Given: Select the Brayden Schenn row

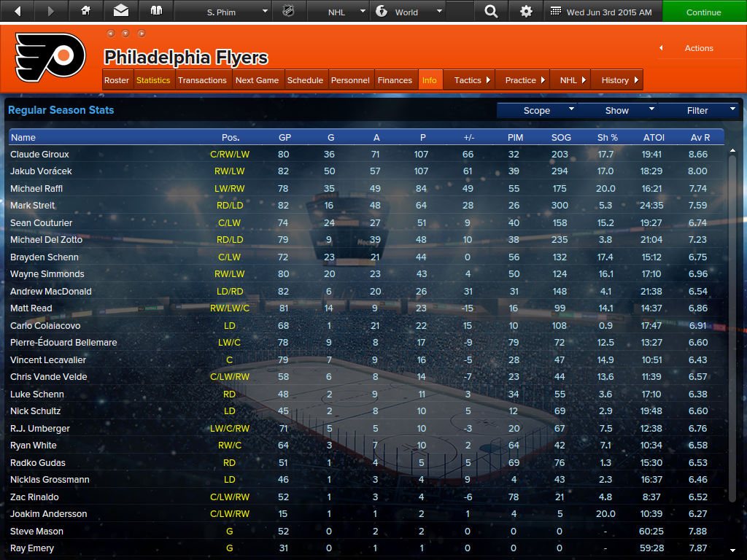Looking at the screenshot, I should tap(366, 257).
